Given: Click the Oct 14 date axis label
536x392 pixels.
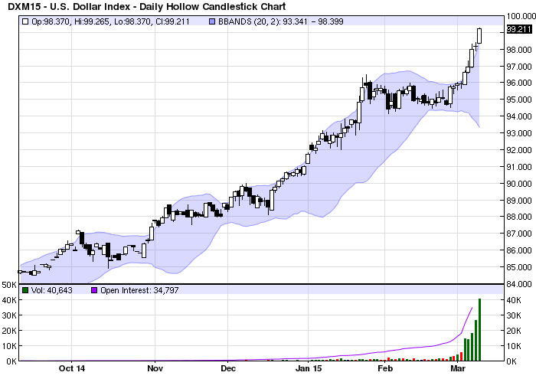Looking at the screenshot, I should pyautogui.click(x=70, y=369).
